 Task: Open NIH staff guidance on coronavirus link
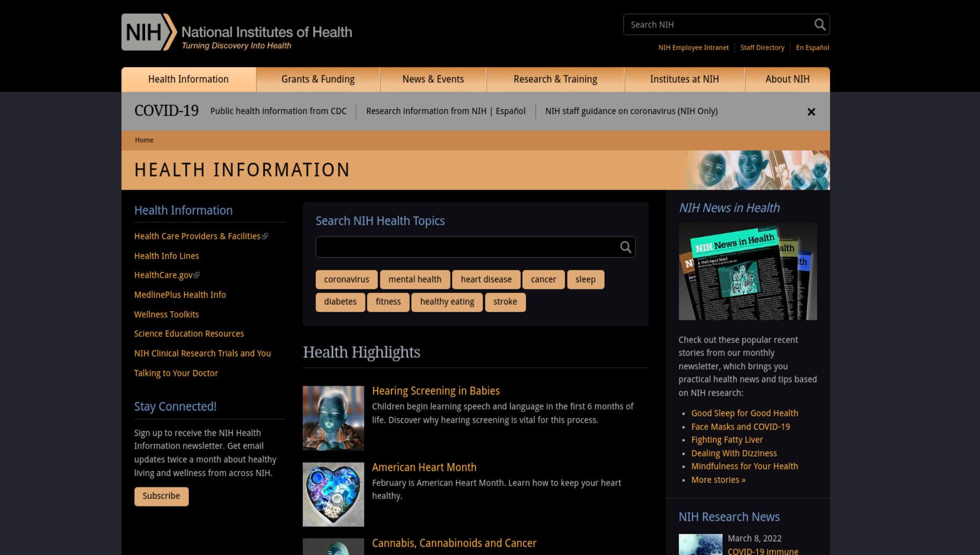[631, 111]
